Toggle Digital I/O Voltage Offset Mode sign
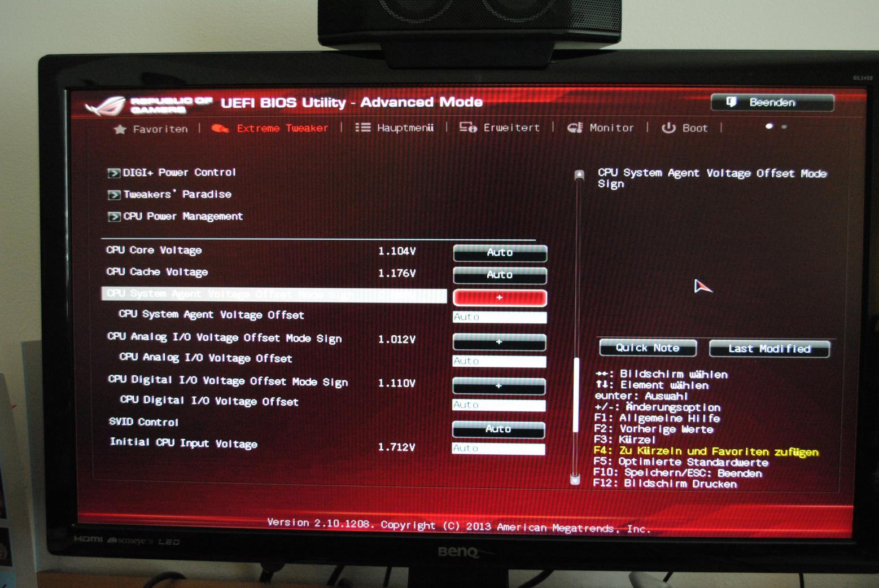 click(x=498, y=386)
